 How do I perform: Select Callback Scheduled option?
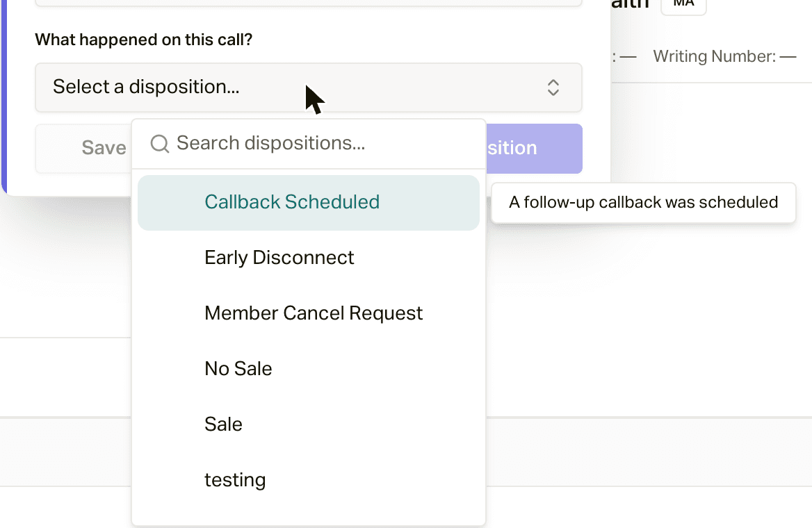[x=309, y=202]
